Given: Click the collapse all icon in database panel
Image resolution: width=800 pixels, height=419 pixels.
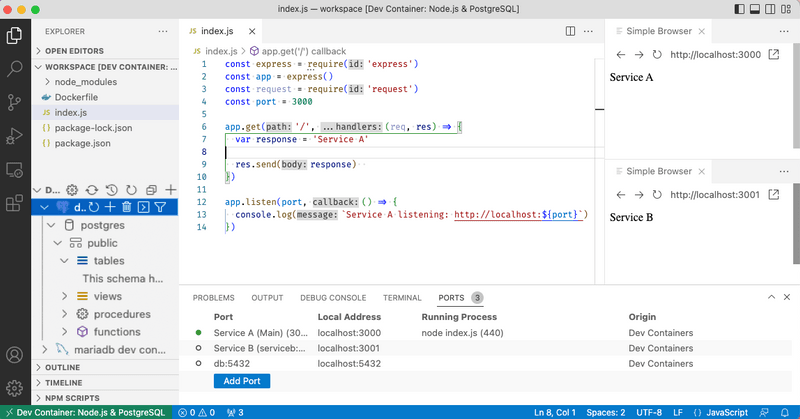Looking at the screenshot, I should 151,190.
